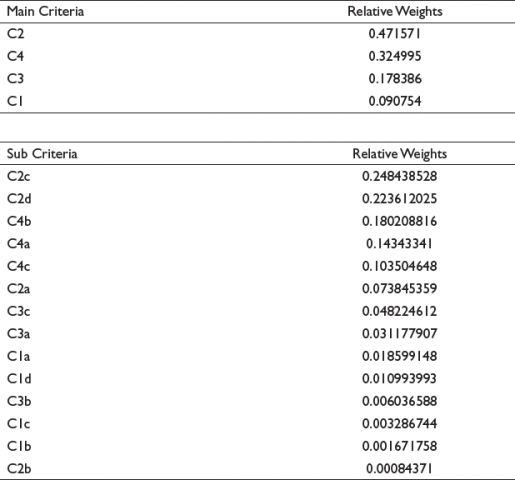Select the C1 weight 0.090754
This screenshot has width=515, height=480.
(395, 101)
